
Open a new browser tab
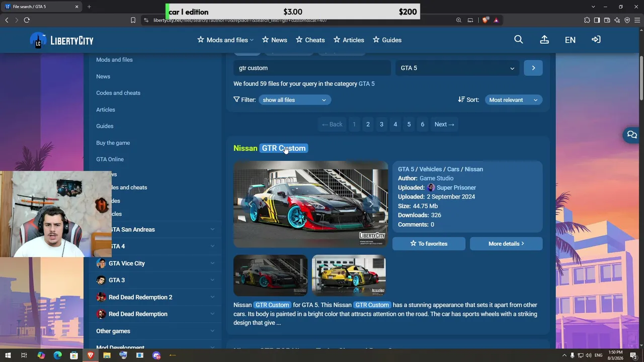tap(89, 7)
